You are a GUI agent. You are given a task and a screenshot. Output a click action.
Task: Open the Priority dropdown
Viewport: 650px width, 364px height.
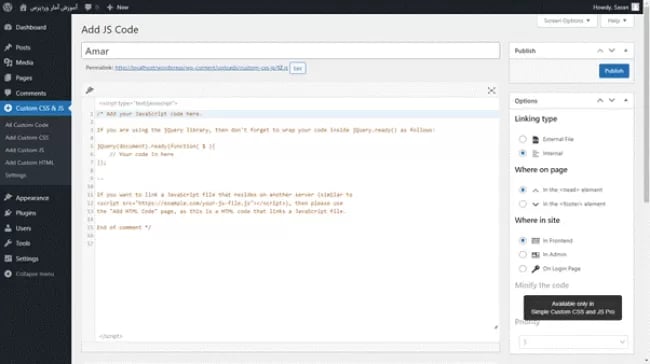click(x=573, y=342)
